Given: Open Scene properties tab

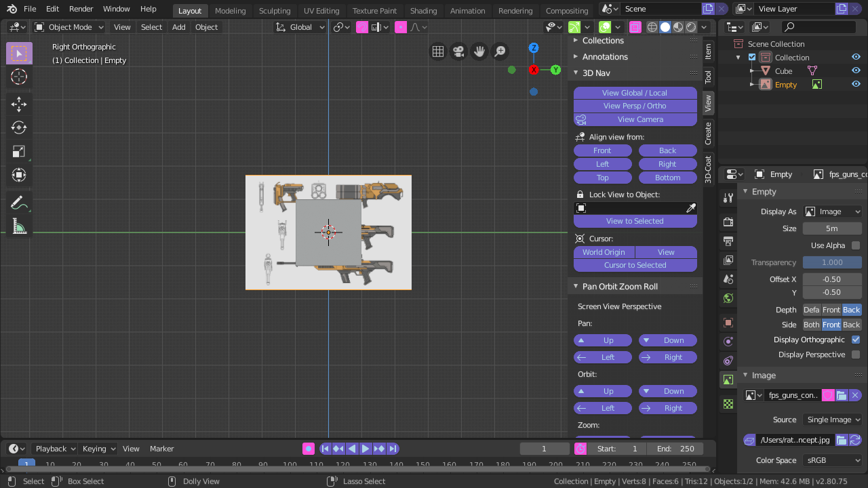Looking at the screenshot, I should point(728,279).
